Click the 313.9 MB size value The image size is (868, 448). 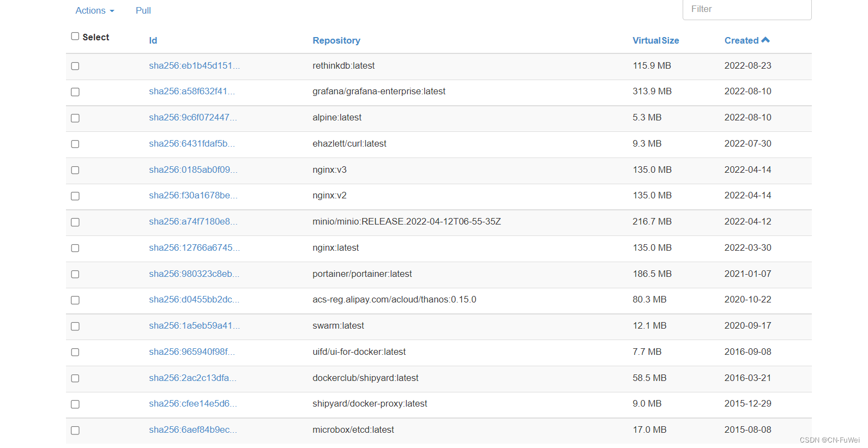652,91
